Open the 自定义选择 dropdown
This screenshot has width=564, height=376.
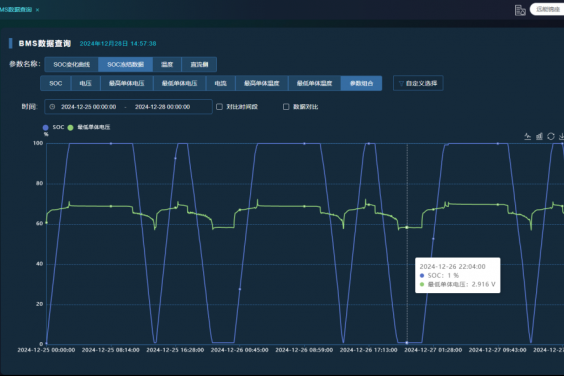tap(418, 83)
